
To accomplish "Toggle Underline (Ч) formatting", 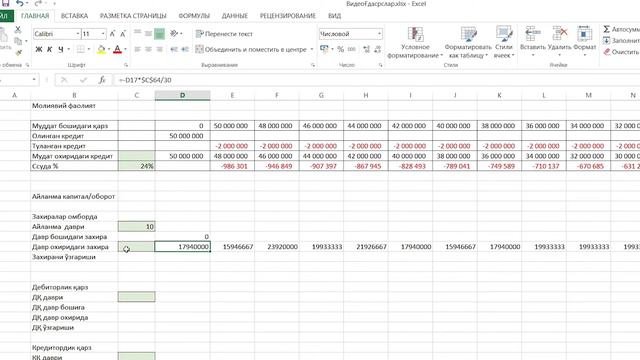I will click(x=61, y=49).
